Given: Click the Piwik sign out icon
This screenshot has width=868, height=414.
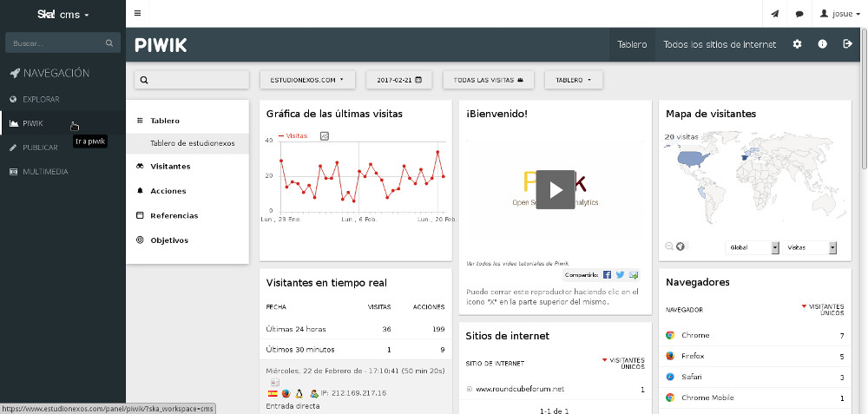Looking at the screenshot, I should pyautogui.click(x=847, y=44).
